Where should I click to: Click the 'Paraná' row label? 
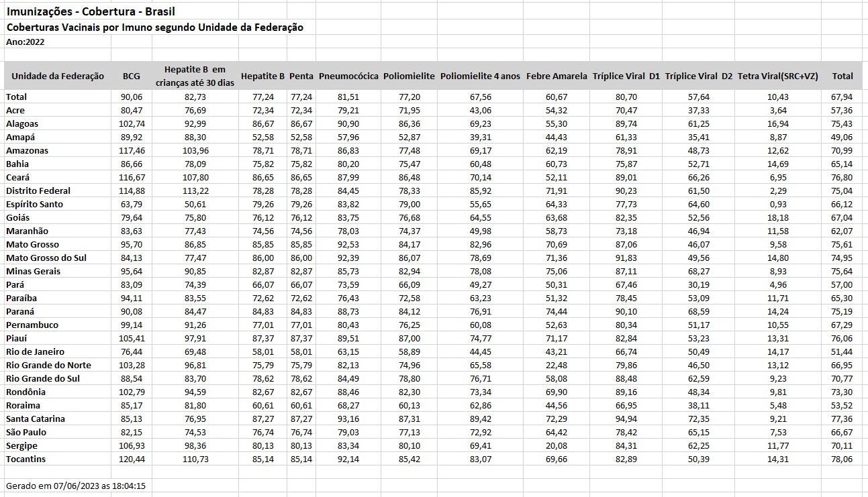21,311
